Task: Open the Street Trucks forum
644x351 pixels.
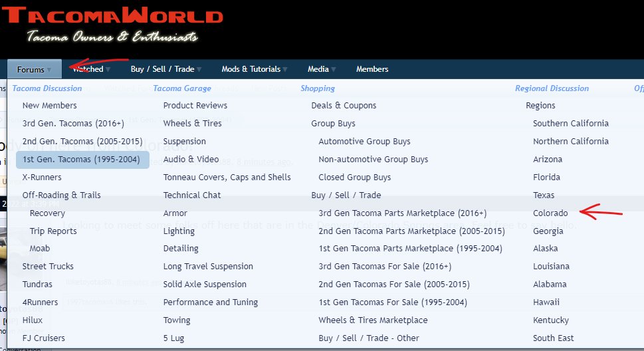Action: pyautogui.click(x=48, y=267)
